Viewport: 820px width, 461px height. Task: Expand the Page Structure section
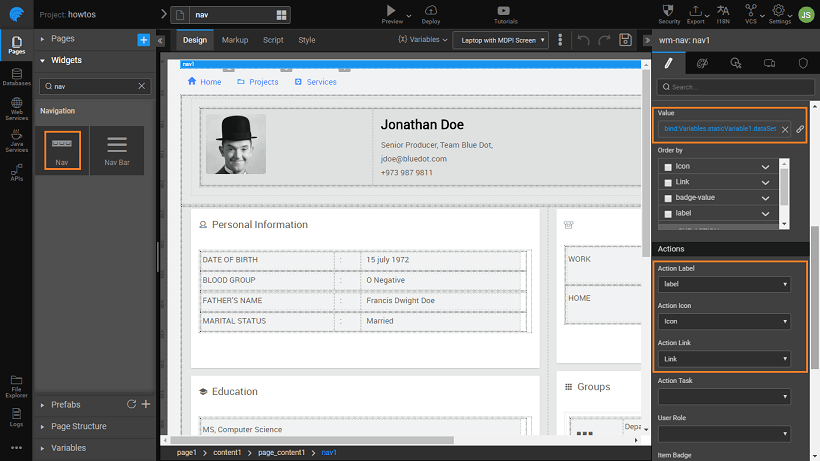tap(78, 426)
